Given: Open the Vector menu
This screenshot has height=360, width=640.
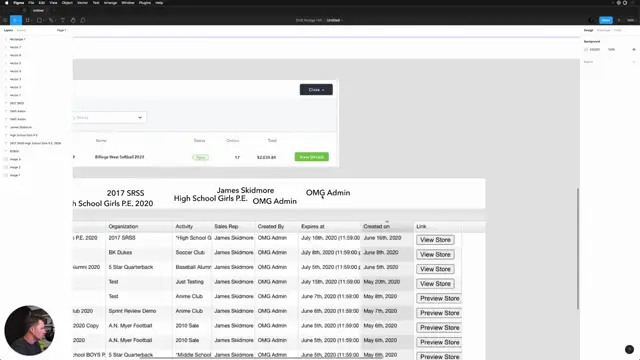Looking at the screenshot, I should [82, 3].
